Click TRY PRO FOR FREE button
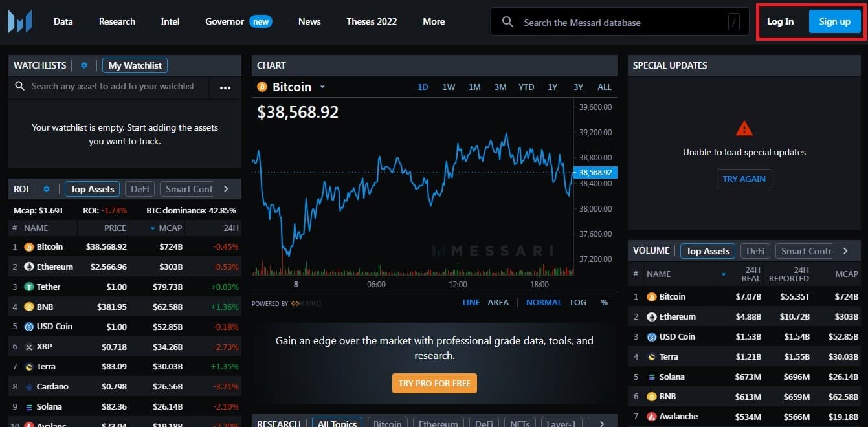868x427 pixels. click(434, 383)
